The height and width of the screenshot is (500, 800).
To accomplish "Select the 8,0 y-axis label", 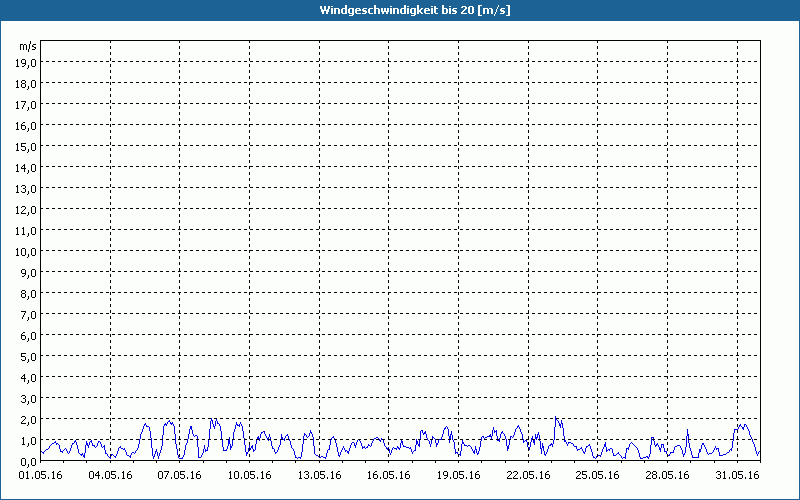I will (29, 294).
